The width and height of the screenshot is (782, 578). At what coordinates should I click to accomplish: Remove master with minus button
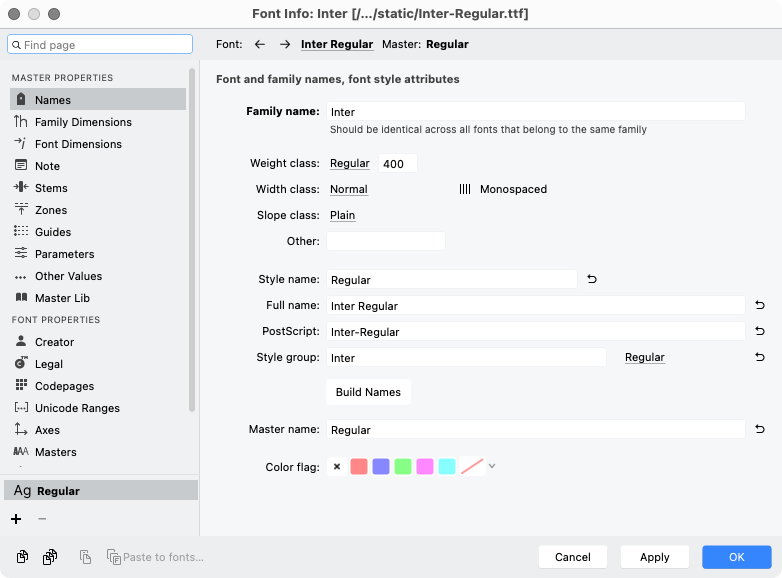(42, 519)
